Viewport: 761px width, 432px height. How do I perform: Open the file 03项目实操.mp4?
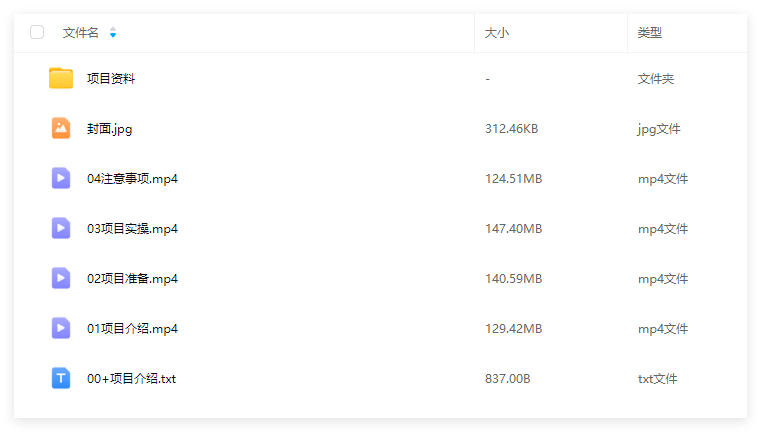(x=132, y=229)
